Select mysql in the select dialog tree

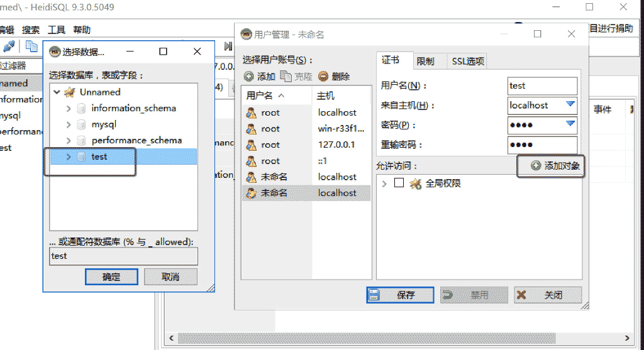pyautogui.click(x=104, y=124)
